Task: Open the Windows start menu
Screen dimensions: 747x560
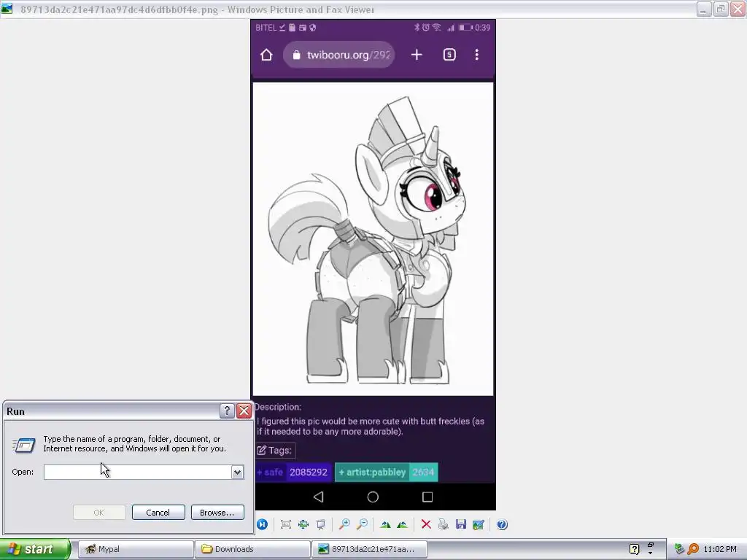Action: point(35,549)
